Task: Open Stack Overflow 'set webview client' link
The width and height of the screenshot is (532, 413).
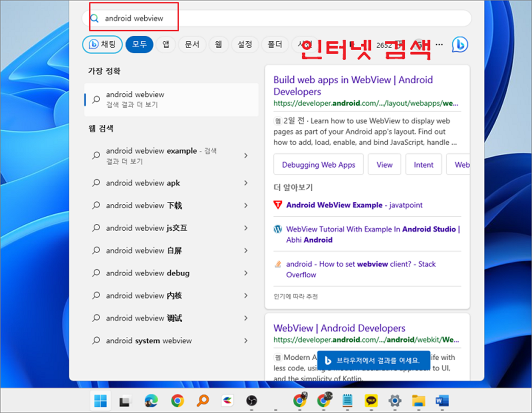Action: pyautogui.click(x=361, y=270)
